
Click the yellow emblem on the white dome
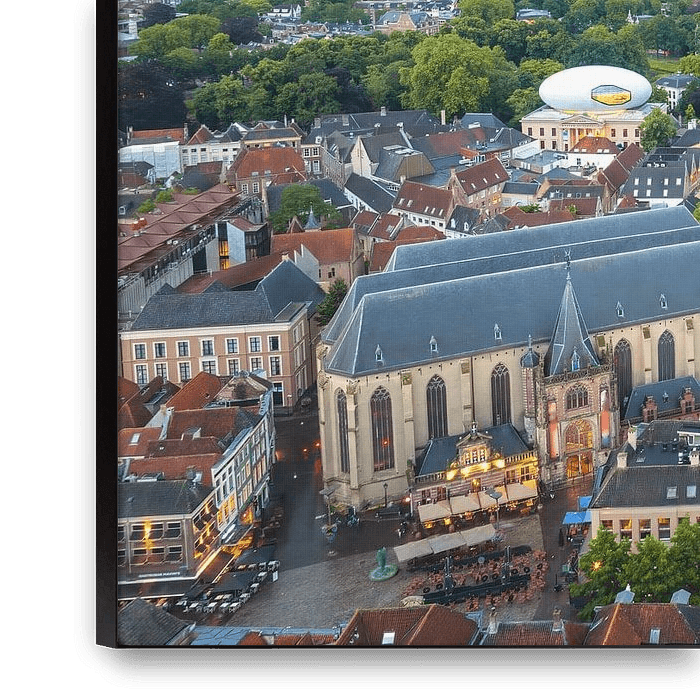tap(610, 94)
